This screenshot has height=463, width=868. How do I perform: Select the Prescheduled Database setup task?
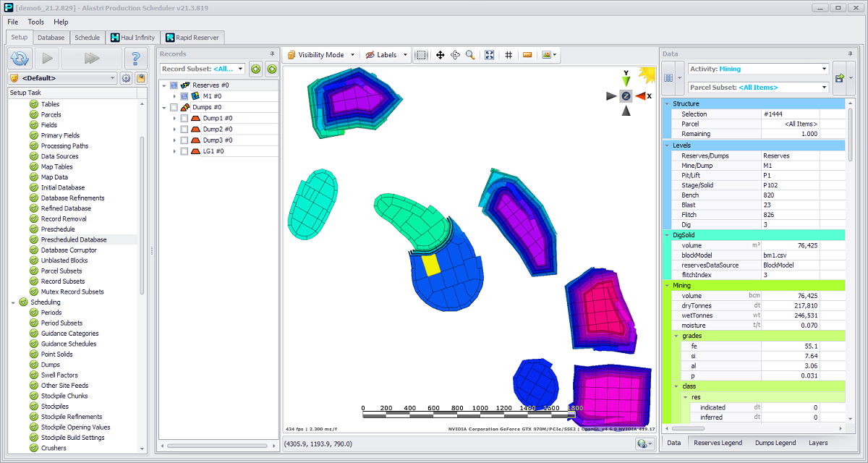pyautogui.click(x=73, y=239)
